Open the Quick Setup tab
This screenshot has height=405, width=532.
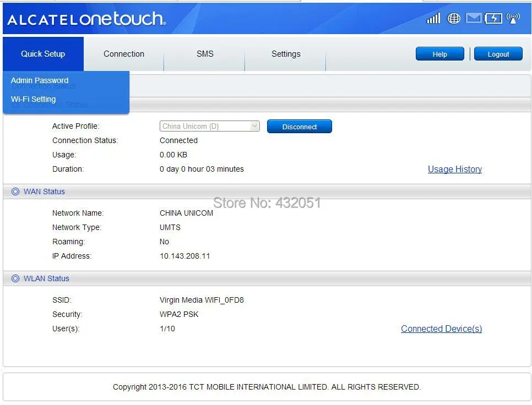click(43, 54)
